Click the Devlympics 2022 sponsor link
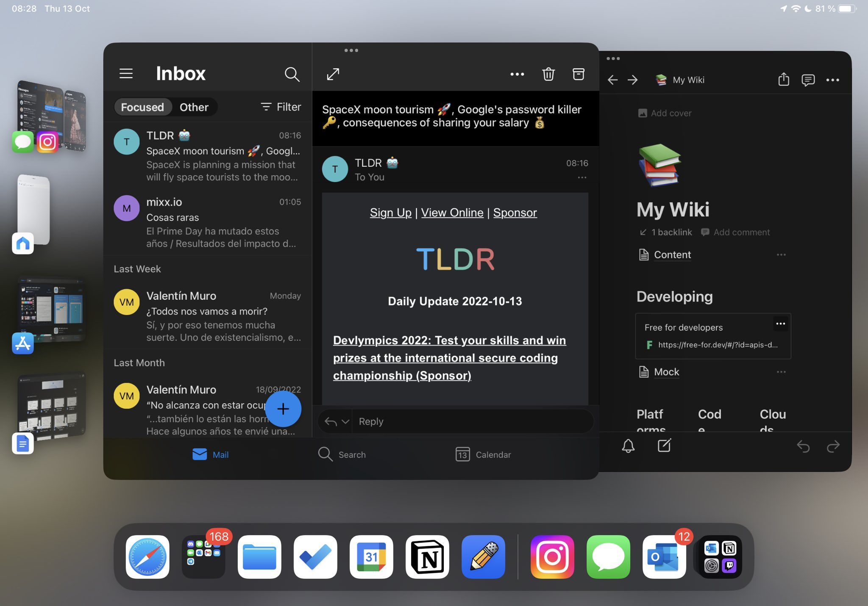868x606 pixels. (449, 358)
